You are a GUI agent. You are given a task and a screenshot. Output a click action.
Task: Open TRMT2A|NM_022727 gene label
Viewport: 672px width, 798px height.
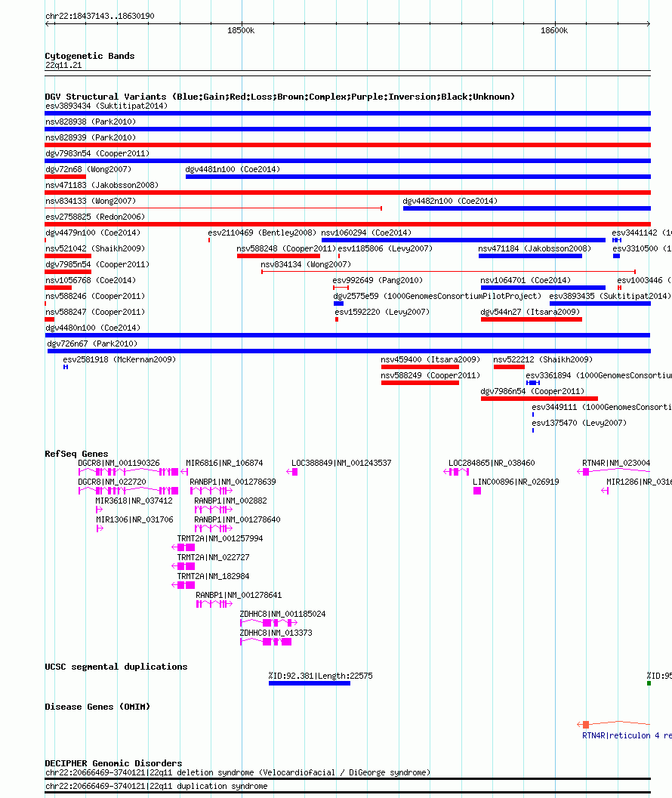pos(214,556)
